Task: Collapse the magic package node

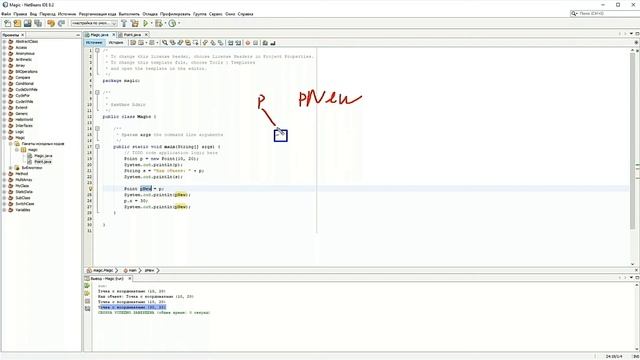Action: coord(17,150)
